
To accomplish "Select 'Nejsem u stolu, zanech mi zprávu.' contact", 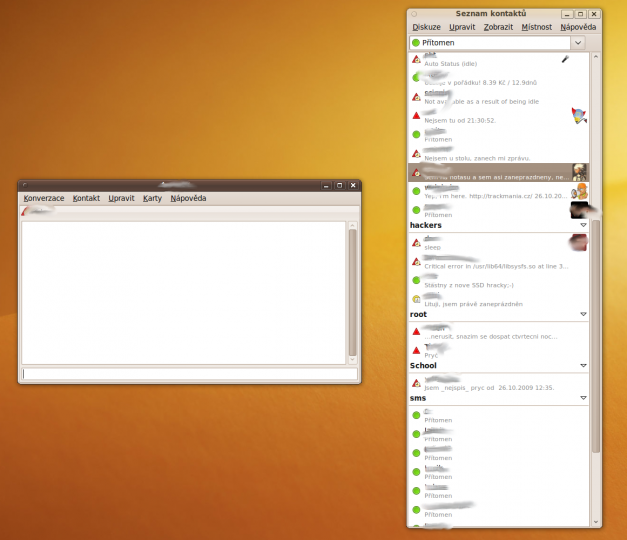I will (499, 154).
